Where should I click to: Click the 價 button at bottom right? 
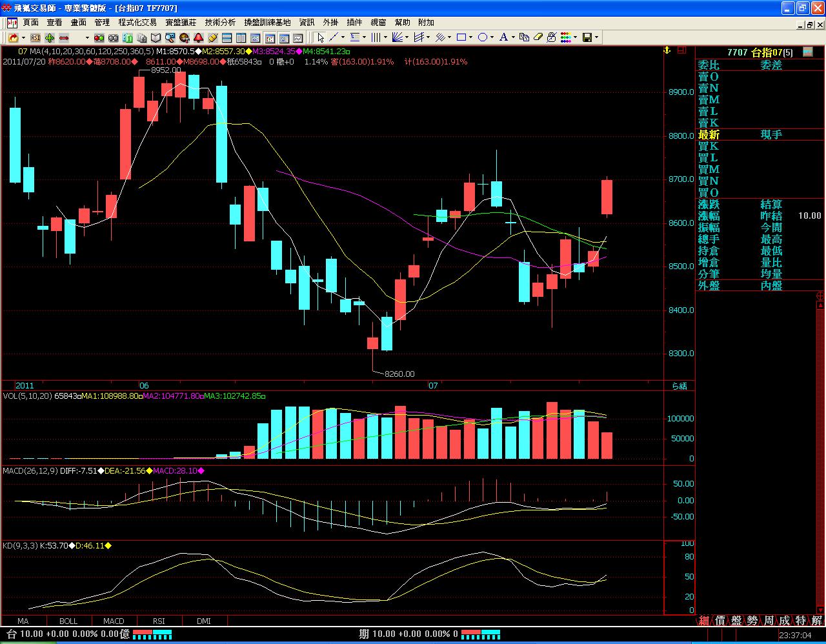(720, 621)
